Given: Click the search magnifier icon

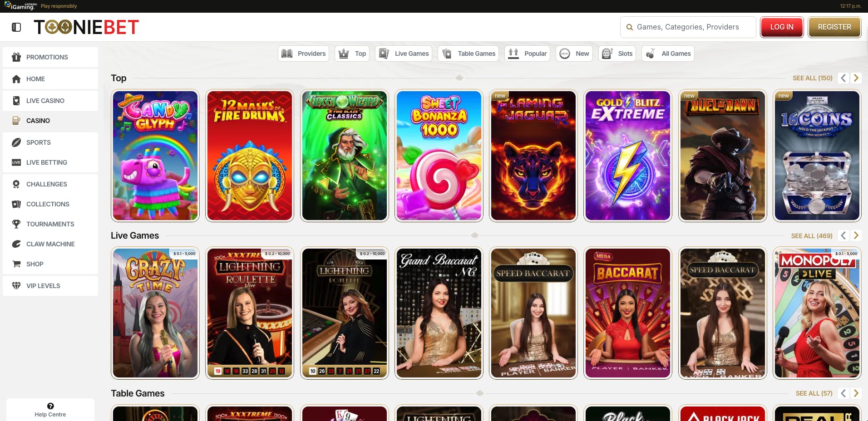Looking at the screenshot, I should point(630,27).
